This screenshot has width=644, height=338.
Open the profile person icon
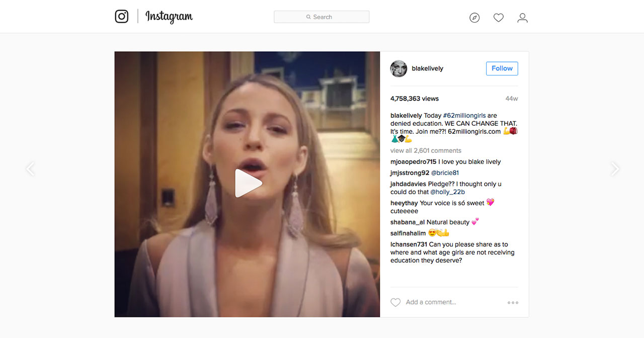point(523,18)
